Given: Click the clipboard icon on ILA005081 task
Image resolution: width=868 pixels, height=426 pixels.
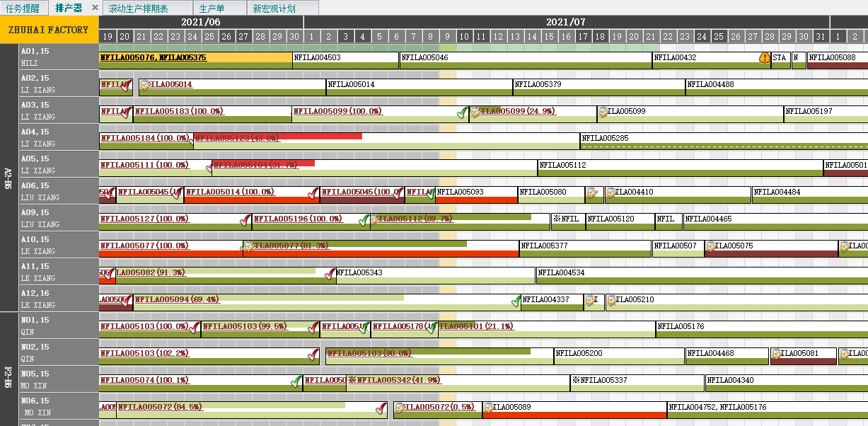Looking at the screenshot, I should coord(776,354).
